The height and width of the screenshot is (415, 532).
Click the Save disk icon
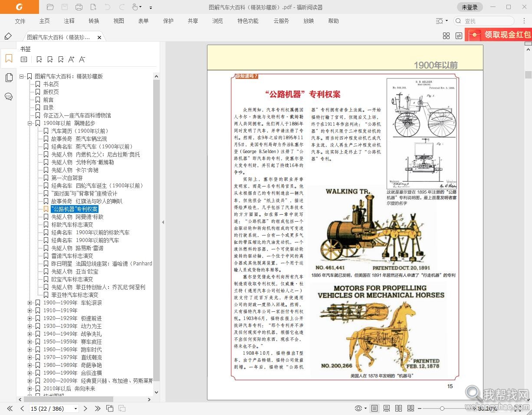tap(64, 7)
